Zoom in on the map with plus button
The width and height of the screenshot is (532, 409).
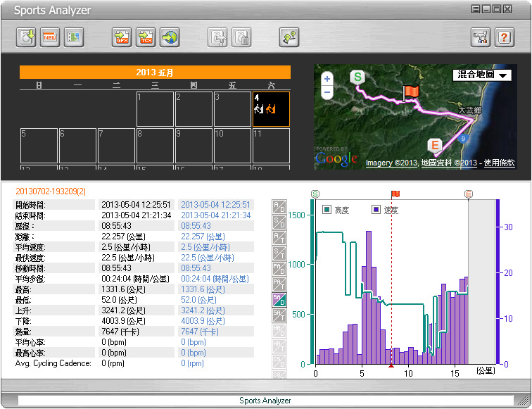327,80
